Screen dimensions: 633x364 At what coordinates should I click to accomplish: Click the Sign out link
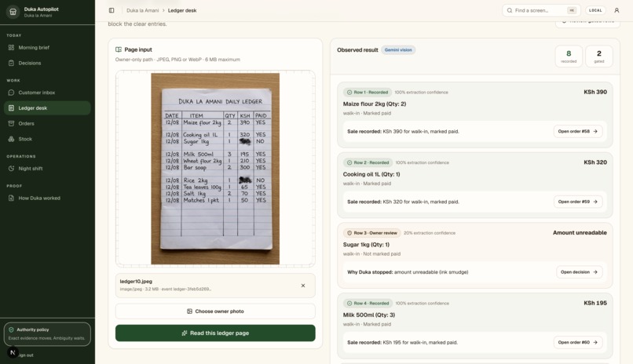[x=25, y=355]
